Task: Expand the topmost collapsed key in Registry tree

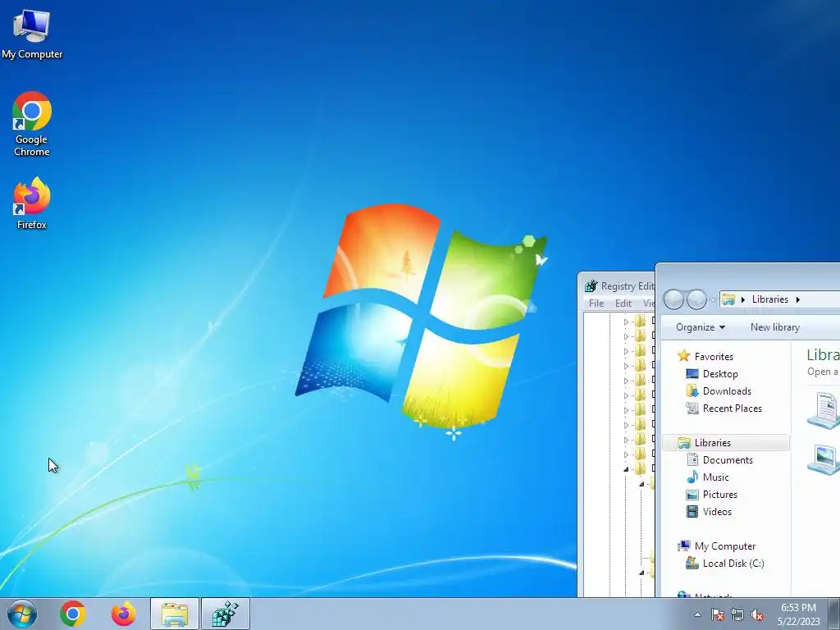Action: pos(626,322)
